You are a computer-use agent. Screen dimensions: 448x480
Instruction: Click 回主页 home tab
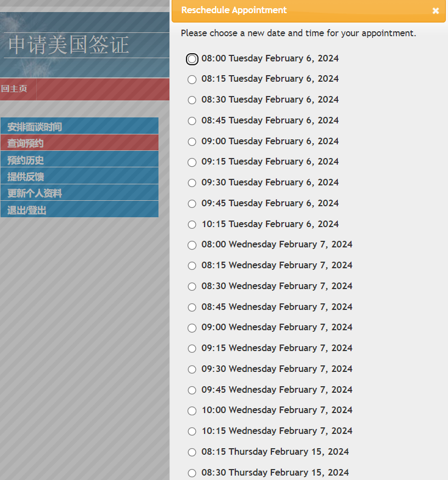tap(14, 89)
